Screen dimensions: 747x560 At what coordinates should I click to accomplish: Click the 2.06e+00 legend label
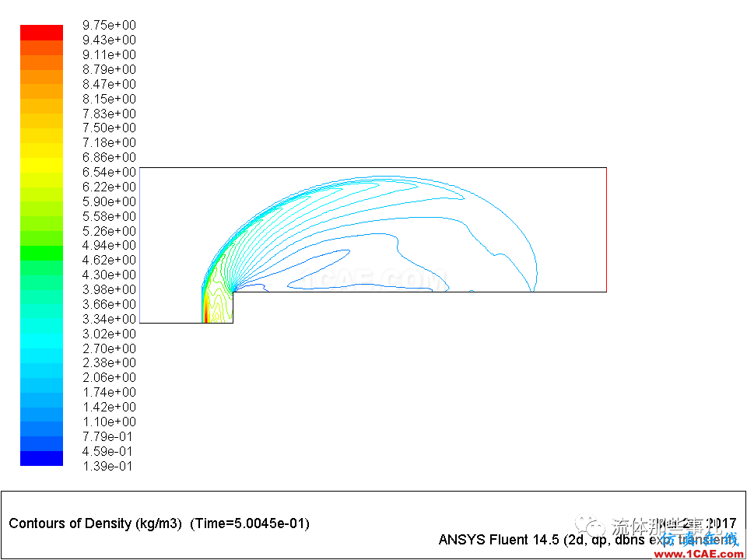click(109, 378)
